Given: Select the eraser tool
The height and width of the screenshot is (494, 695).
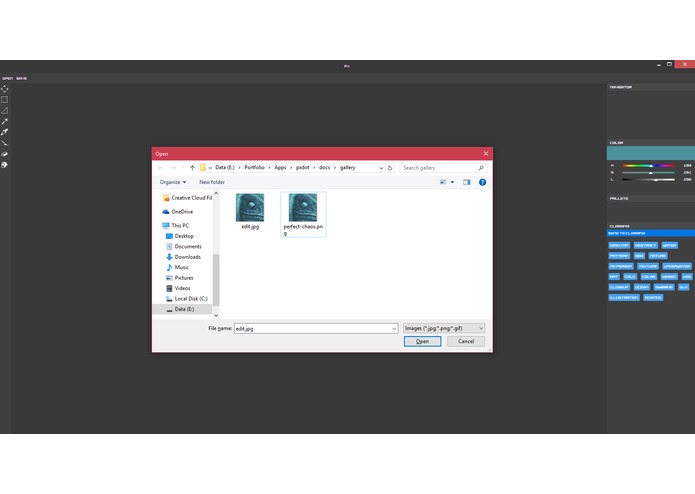Looking at the screenshot, I should tap(4, 154).
